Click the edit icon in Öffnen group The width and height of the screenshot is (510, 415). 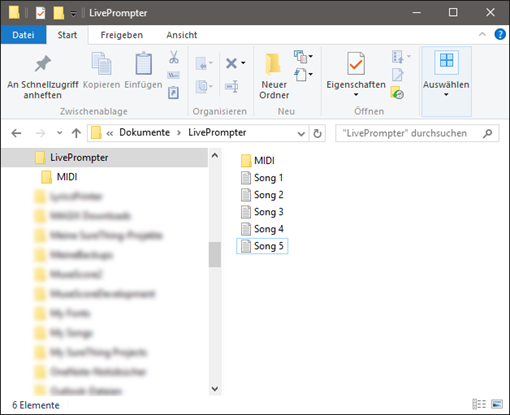(397, 75)
